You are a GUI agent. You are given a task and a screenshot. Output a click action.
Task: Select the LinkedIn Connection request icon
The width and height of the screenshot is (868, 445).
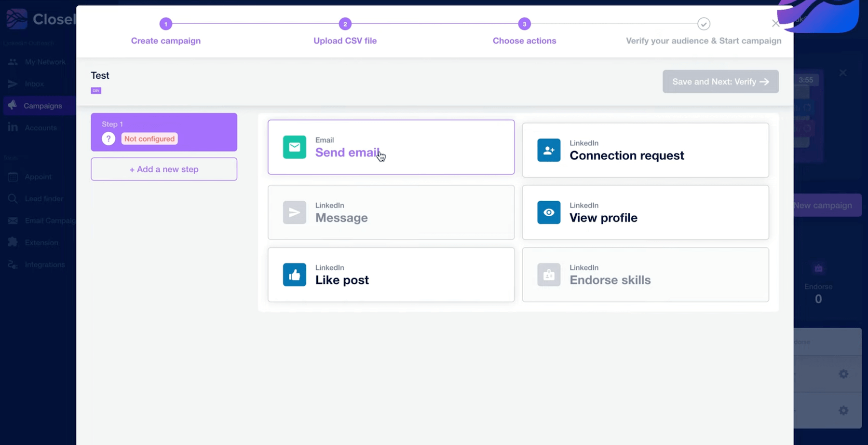coord(548,150)
